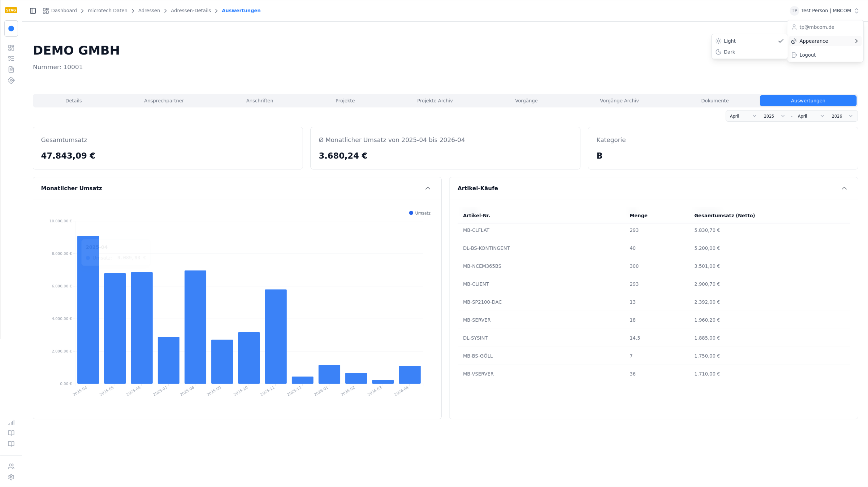Select the Light appearance option
Image resolution: width=868 pixels, height=487 pixels.
[749, 41]
